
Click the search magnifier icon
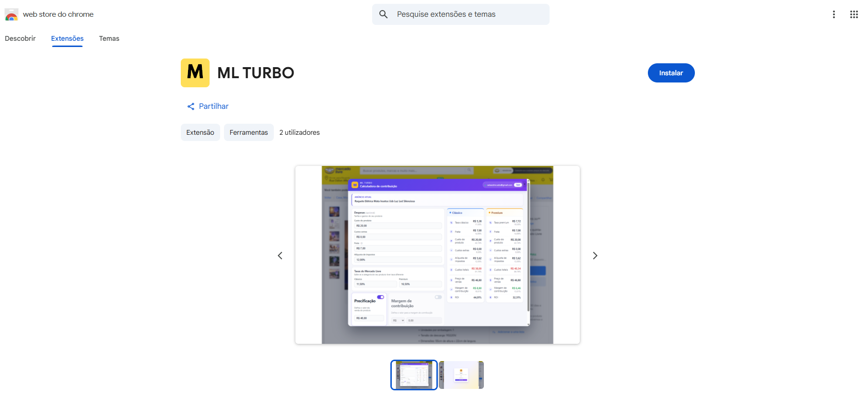383,14
